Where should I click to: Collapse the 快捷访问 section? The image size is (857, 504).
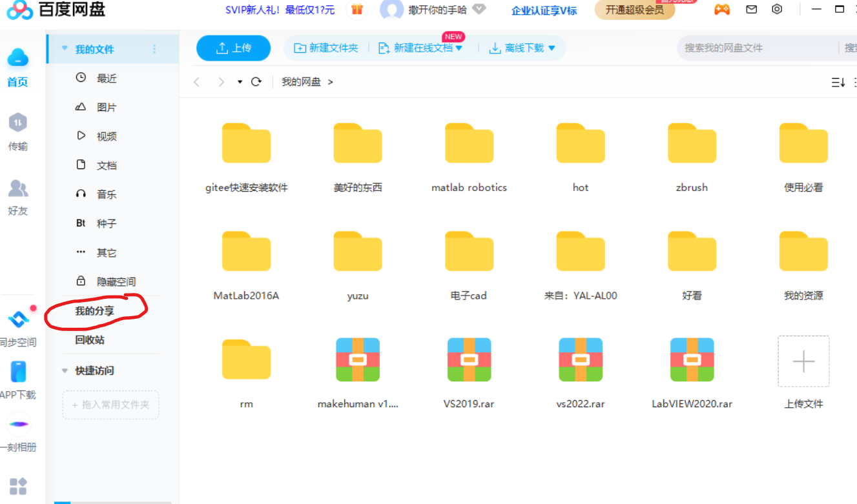[x=65, y=370]
